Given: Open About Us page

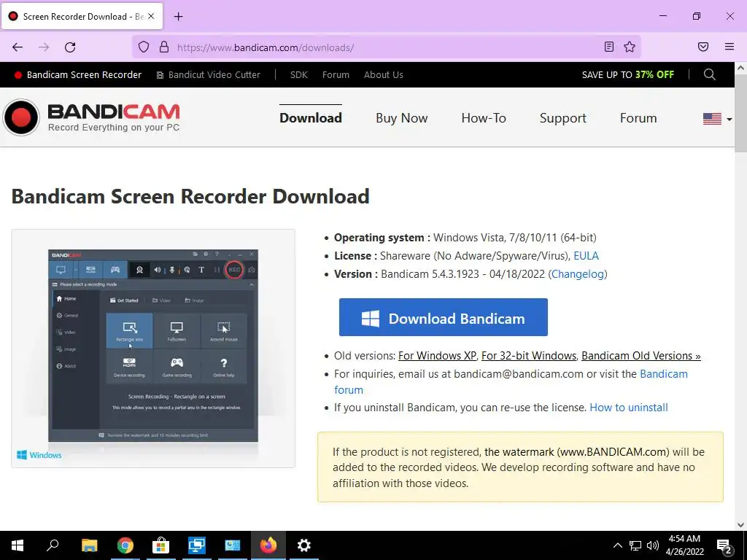Looking at the screenshot, I should [x=384, y=75].
